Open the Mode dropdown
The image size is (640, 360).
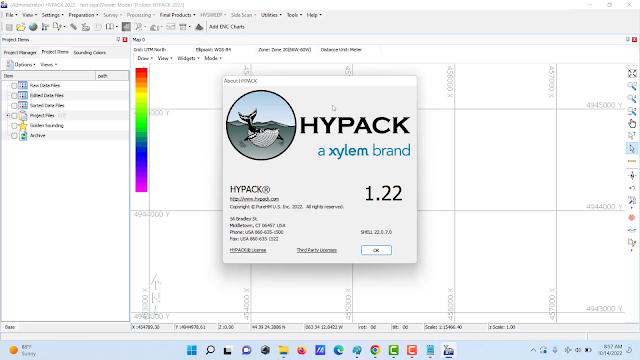tap(213, 58)
